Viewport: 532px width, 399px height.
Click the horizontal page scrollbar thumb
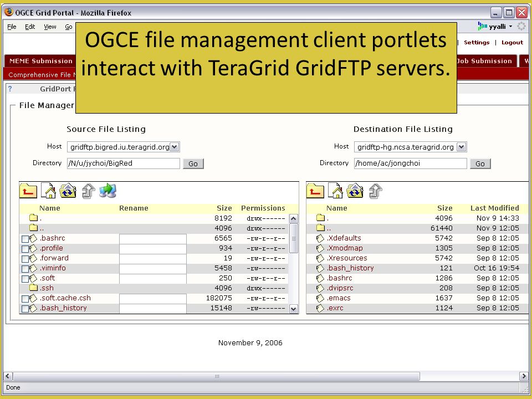(217, 376)
